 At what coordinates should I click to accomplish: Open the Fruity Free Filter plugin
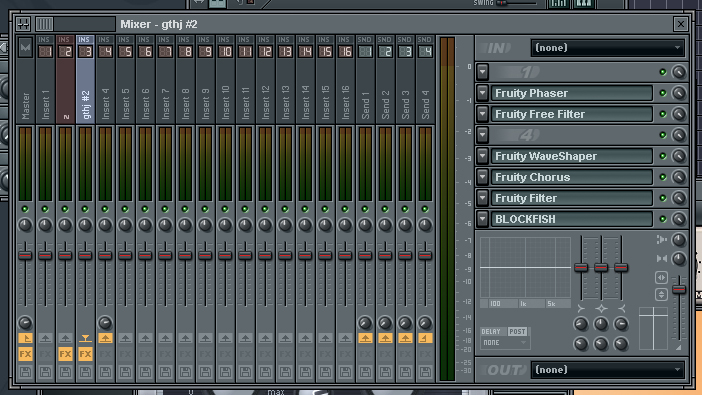pyautogui.click(x=572, y=114)
